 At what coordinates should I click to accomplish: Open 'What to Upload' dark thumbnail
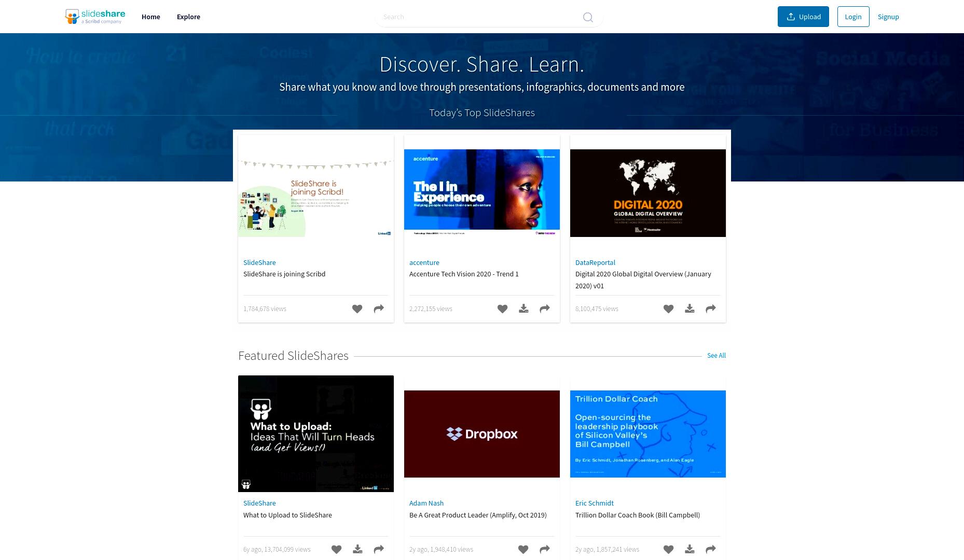point(316,433)
